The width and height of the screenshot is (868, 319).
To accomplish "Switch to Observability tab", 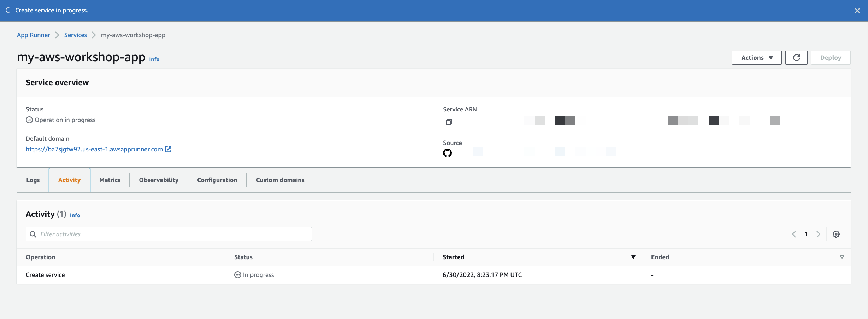I will (x=159, y=180).
